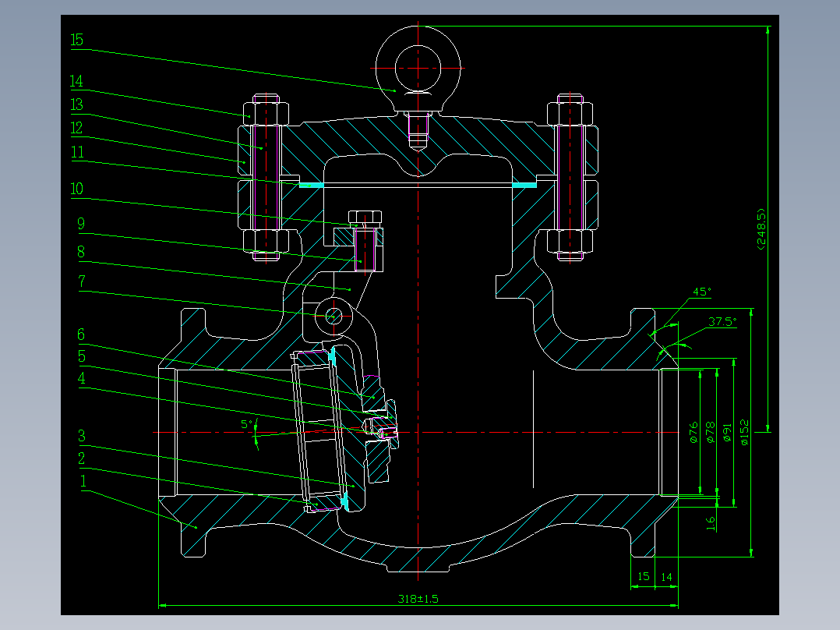Click the 318±1.5 overall length dimension
Image resolution: width=840 pixels, height=630 pixels.
pyautogui.click(x=418, y=599)
